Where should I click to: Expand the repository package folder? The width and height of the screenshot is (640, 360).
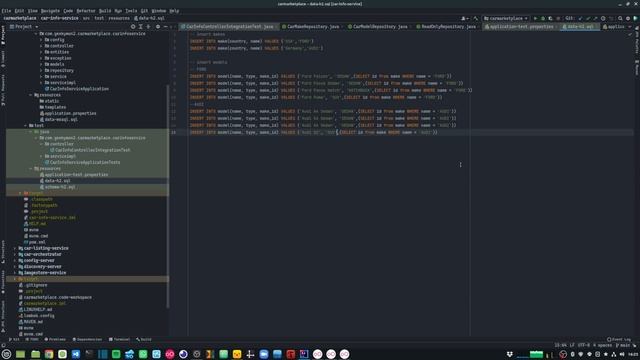click(41, 71)
